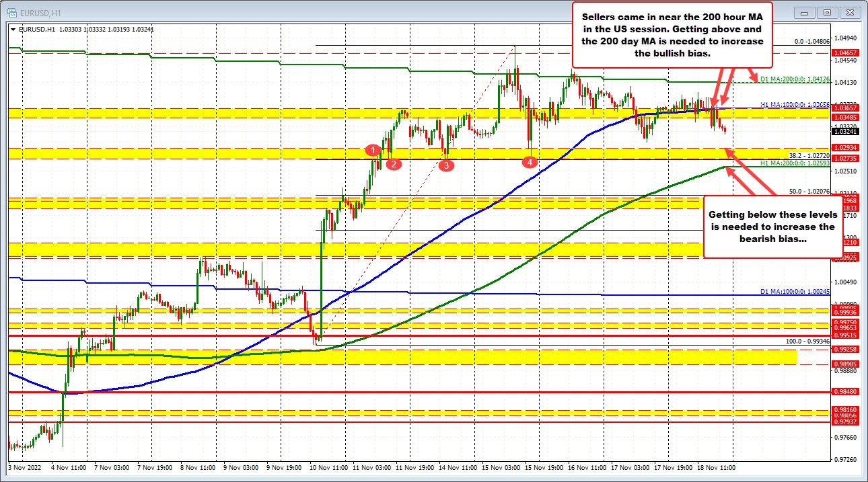Select the red numbered marker 2 on the chart

(393, 163)
